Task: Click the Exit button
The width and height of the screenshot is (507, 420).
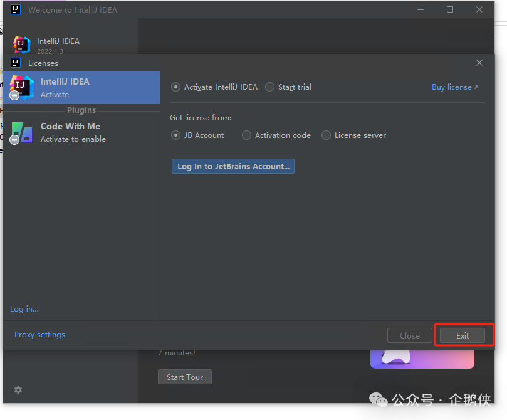Action: coord(463,335)
